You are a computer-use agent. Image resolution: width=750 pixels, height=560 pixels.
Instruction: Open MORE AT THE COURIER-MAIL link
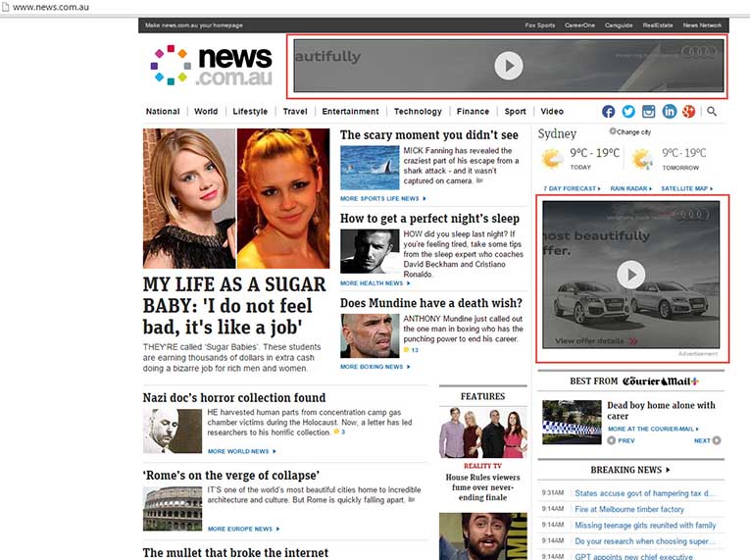[x=653, y=429]
